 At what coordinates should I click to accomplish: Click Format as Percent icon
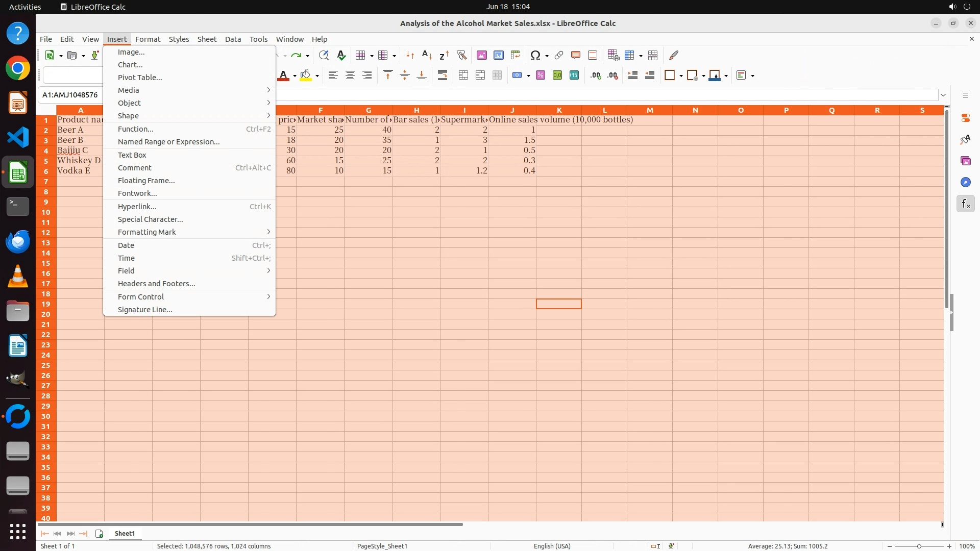(x=541, y=76)
